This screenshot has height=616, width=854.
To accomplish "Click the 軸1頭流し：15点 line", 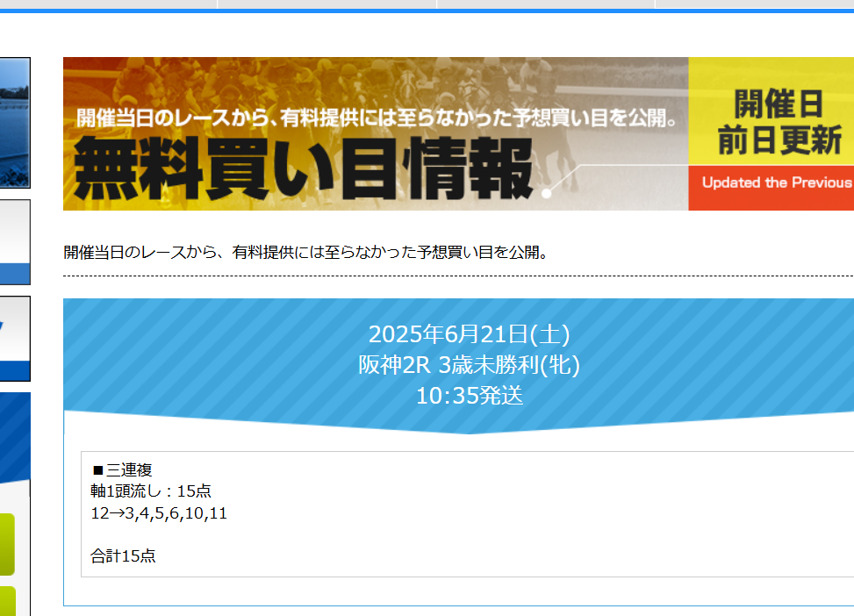I will click(x=151, y=491).
